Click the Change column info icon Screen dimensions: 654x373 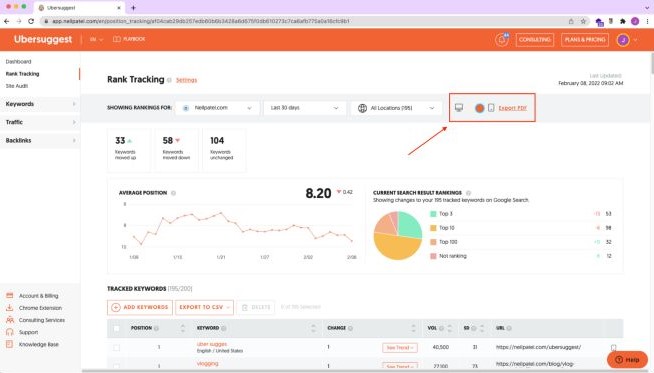(x=350, y=329)
